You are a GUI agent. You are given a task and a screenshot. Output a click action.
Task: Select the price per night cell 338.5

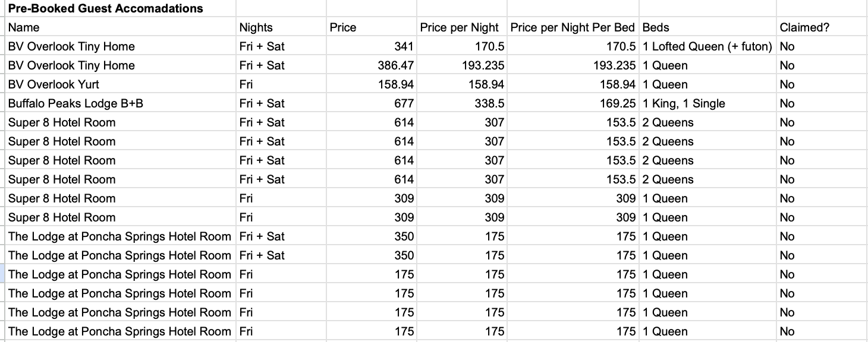click(x=461, y=103)
